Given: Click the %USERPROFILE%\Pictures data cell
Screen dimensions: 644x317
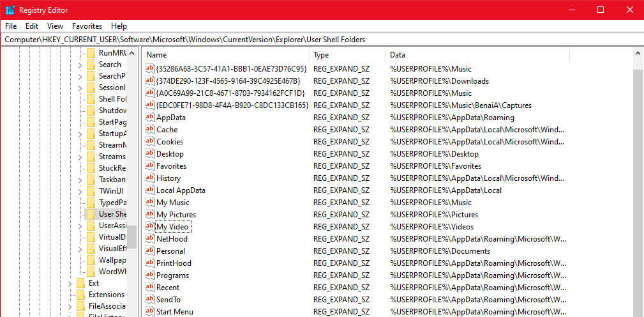Looking at the screenshot, I should [x=434, y=215].
